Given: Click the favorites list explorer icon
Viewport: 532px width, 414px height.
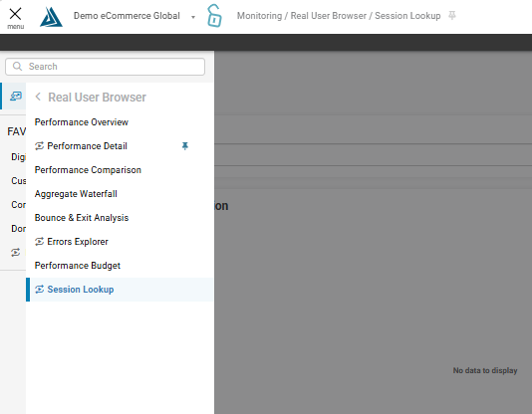Looking at the screenshot, I should (15, 253).
